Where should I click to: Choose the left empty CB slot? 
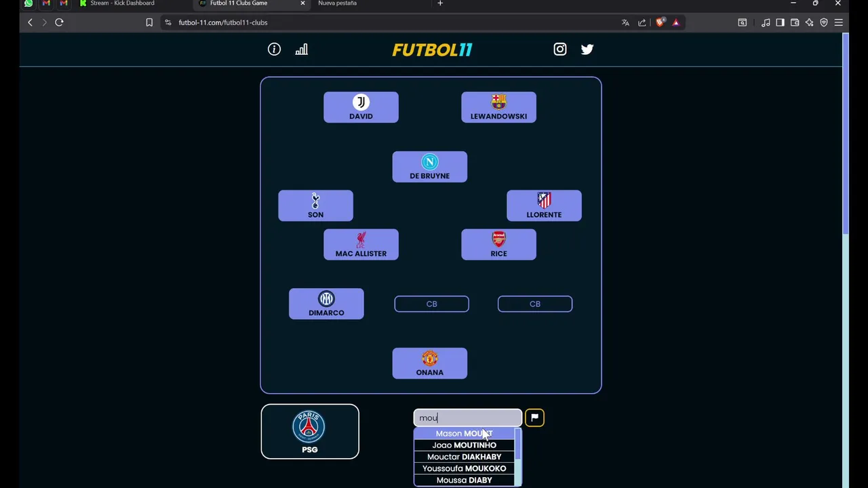pyautogui.click(x=431, y=304)
